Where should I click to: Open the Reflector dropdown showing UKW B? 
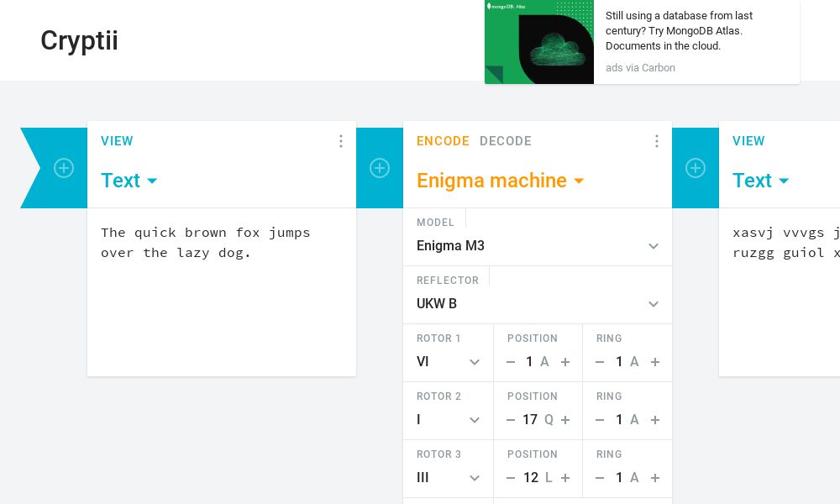(538, 295)
